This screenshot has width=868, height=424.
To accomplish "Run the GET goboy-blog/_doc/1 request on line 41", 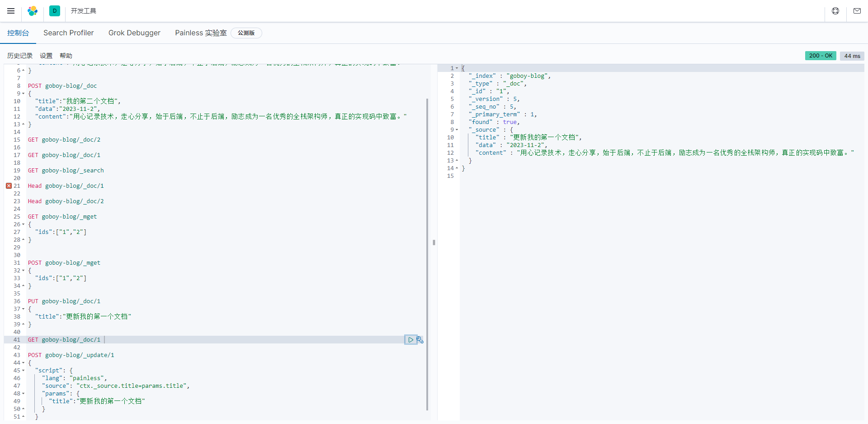I will (410, 340).
